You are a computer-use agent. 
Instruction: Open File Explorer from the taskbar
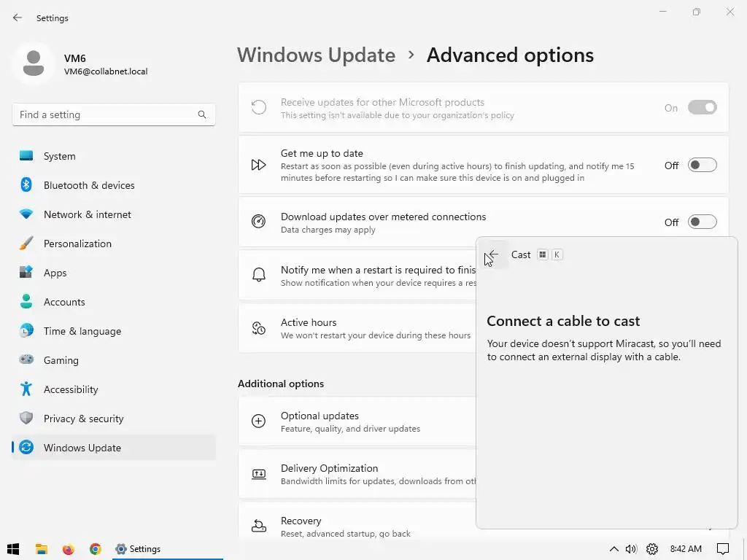tap(42, 548)
